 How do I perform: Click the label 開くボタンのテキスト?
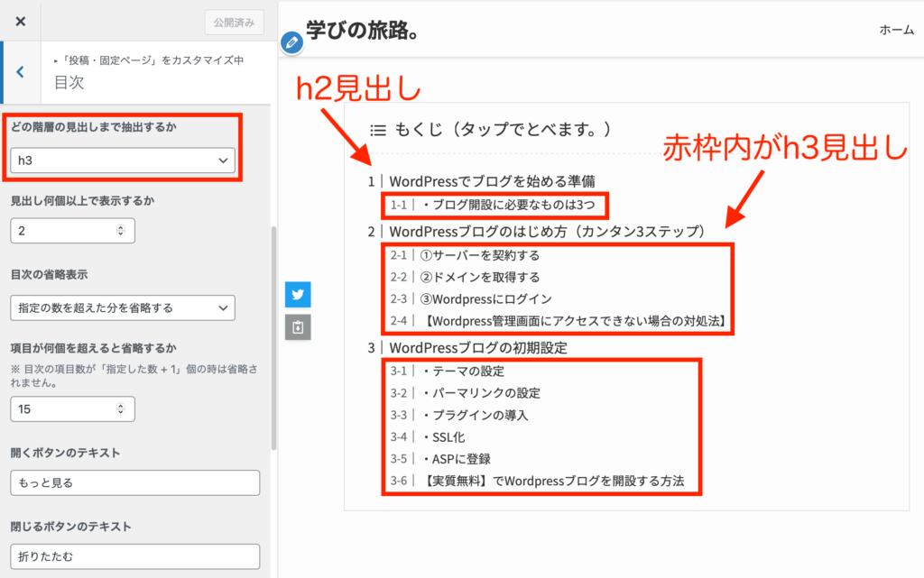pos(65,454)
